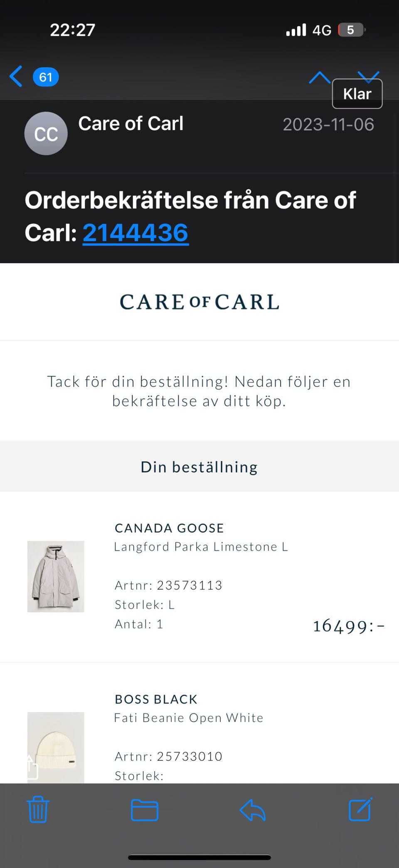Delete this email with the trash icon

pyautogui.click(x=38, y=809)
